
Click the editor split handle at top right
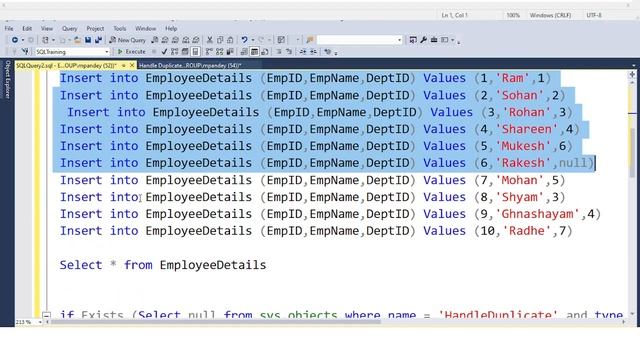click(632, 74)
